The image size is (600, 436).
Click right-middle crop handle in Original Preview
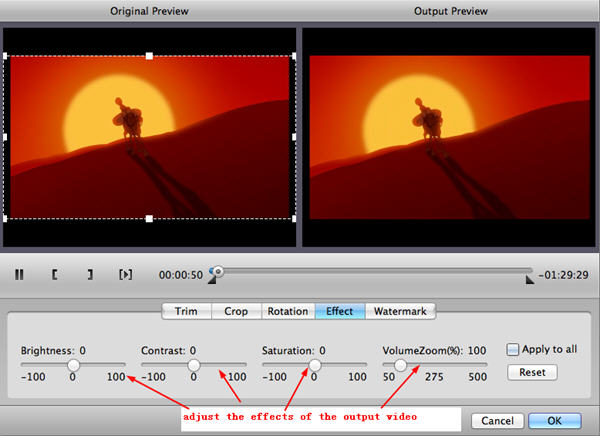pyautogui.click(x=294, y=137)
